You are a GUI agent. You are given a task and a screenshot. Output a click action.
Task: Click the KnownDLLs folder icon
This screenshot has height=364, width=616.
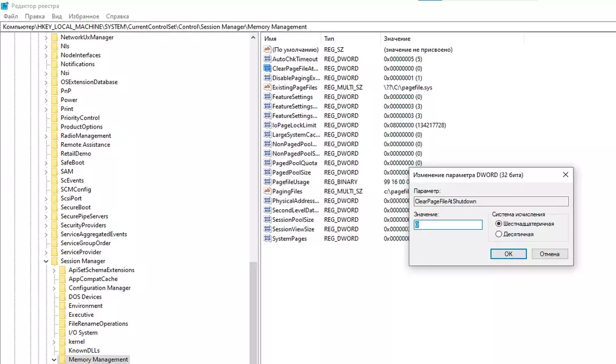pos(62,350)
